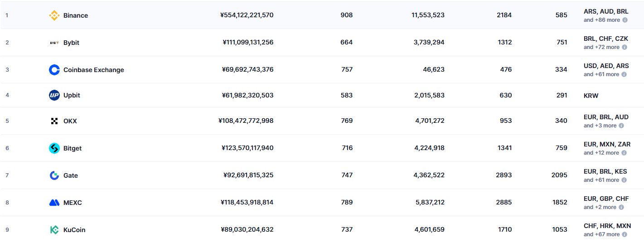The height and width of the screenshot is (243, 644).
Task: Click info icon beside Bybit's +72 more
Action: [x=624, y=47]
